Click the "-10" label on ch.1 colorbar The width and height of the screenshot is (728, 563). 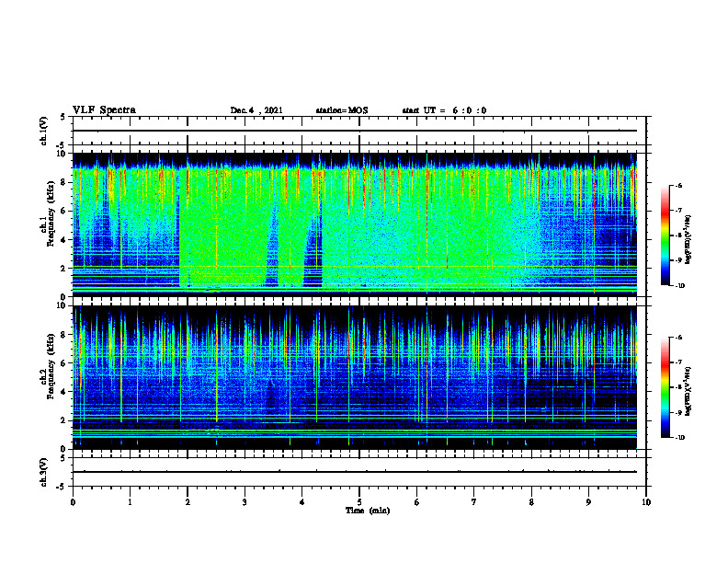(x=680, y=286)
